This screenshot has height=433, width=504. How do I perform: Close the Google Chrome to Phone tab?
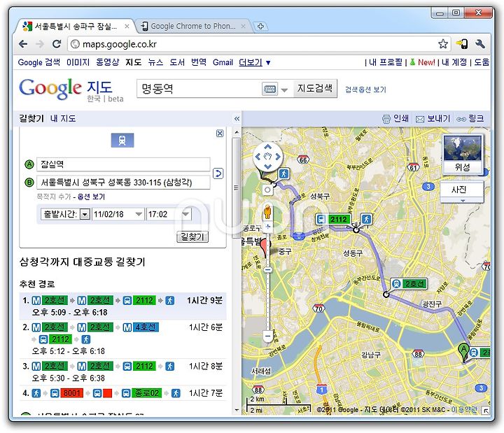244,27
